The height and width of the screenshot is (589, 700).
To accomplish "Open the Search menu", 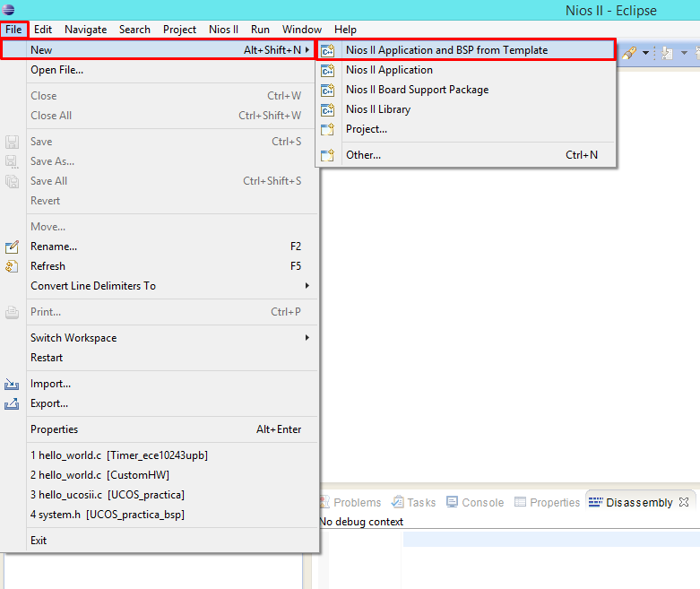I will (134, 30).
